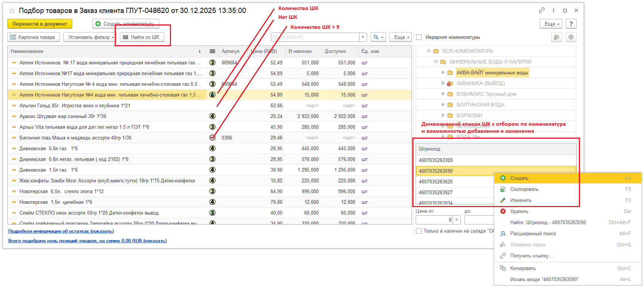The width and height of the screenshot is (644, 287).
Task: Click the sort arrow in the Наименование header
Action: tap(199, 51)
